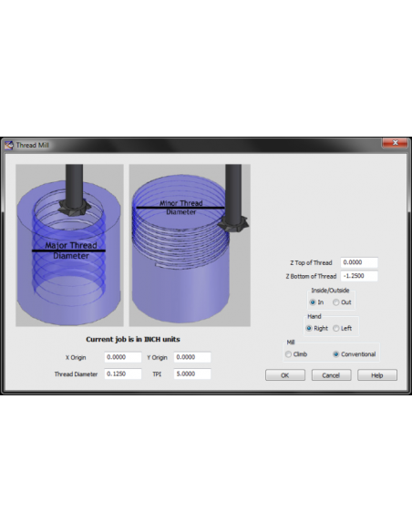Image resolution: width=412 pixels, height=532 pixels.
Task: Click the TPI value field
Action: point(192,373)
